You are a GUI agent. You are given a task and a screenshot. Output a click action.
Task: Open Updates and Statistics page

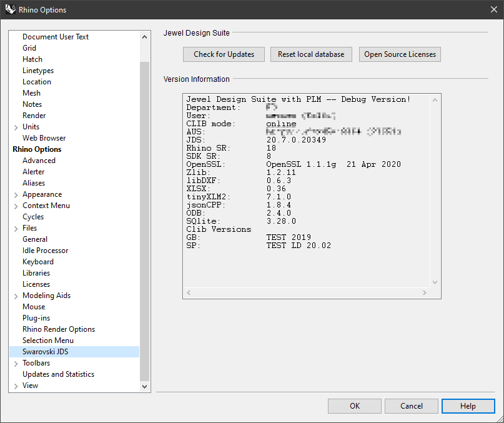coord(58,374)
